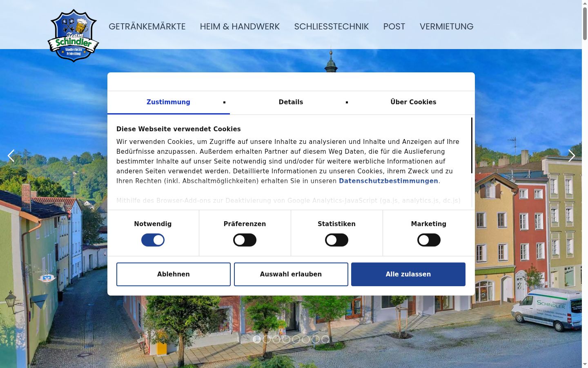Select the fourth carousel dot indicator

pyautogui.click(x=286, y=339)
